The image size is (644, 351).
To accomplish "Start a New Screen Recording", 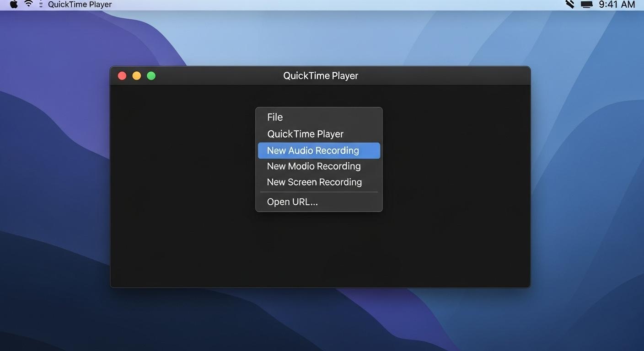I will click(x=314, y=182).
